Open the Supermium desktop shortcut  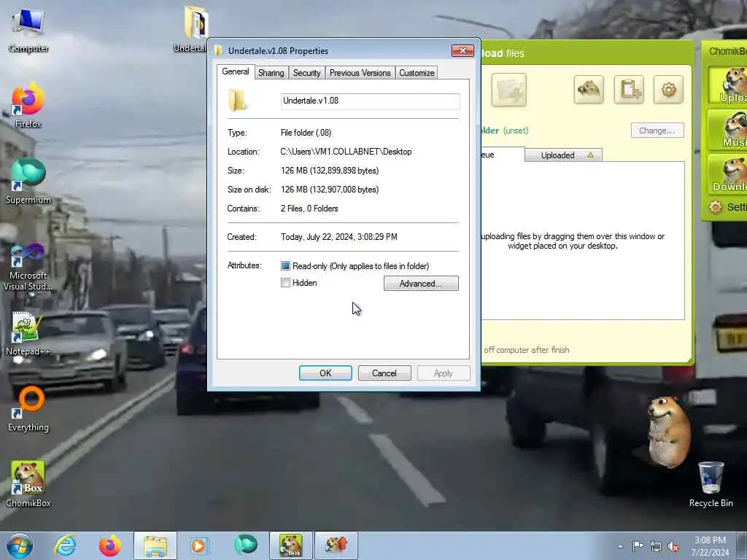pyautogui.click(x=28, y=182)
